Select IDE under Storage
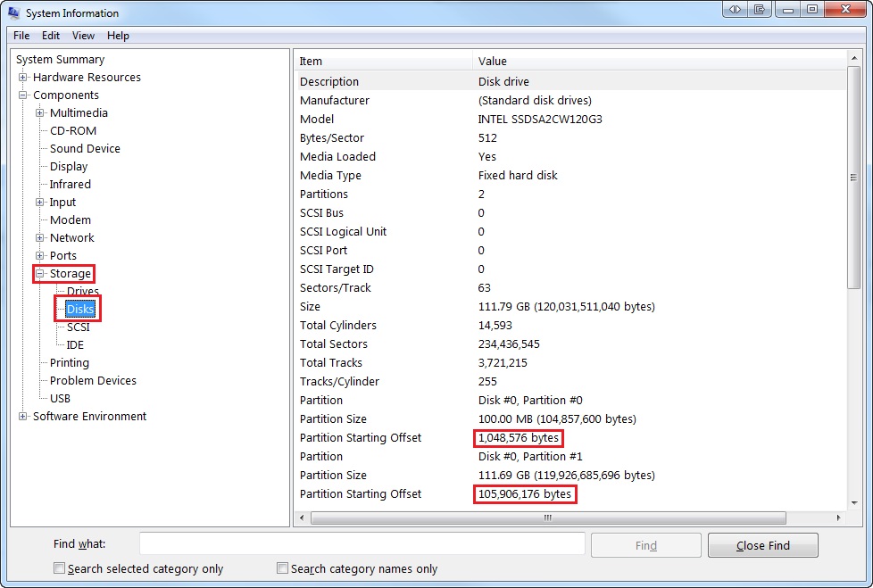This screenshot has width=873, height=588. [x=75, y=345]
